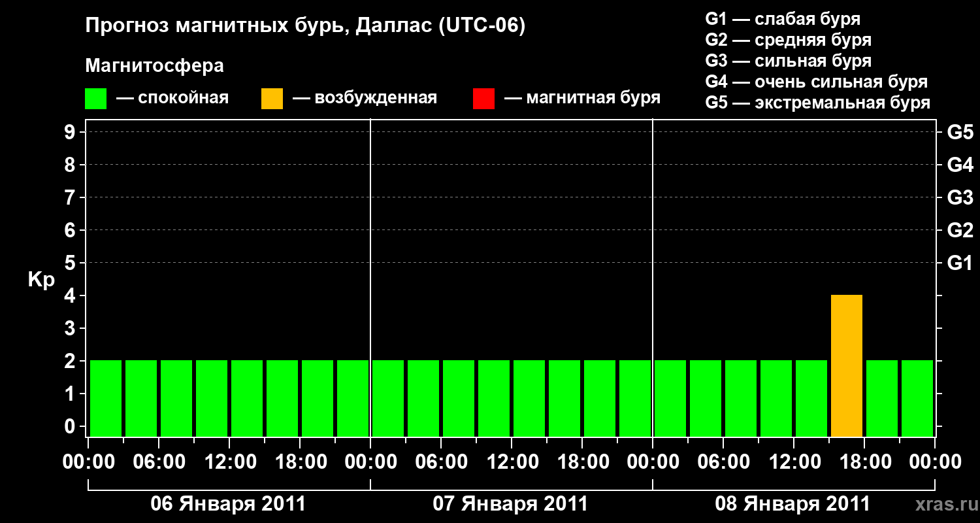Click the right axis 'G4' tick label
Screen dimensions: 980x523
click(960, 165)
